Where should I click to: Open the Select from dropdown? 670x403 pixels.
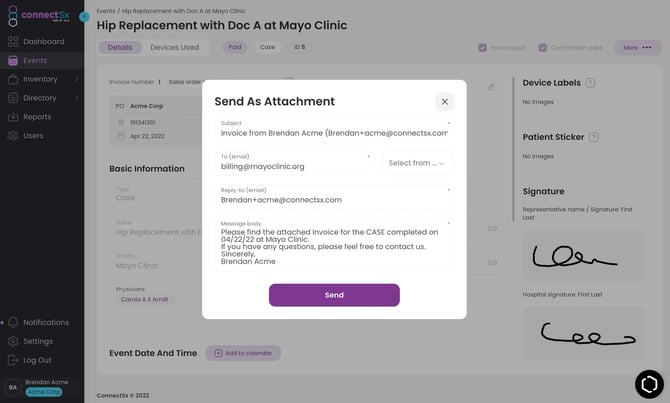tap(417, 163)
